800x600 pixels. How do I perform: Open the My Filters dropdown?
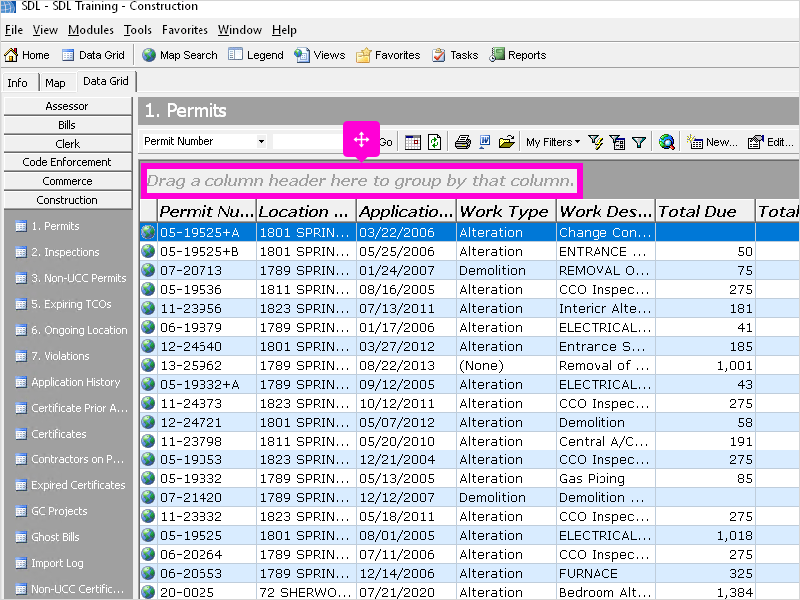point(553,142)
